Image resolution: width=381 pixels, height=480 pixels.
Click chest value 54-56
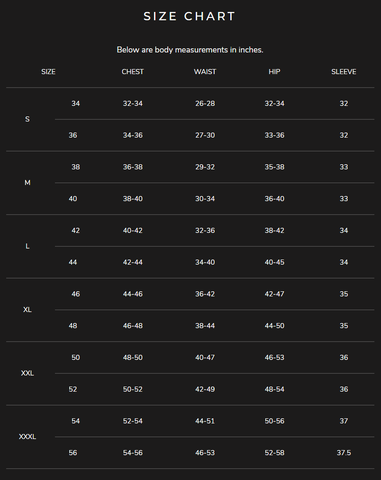[133, 453]
